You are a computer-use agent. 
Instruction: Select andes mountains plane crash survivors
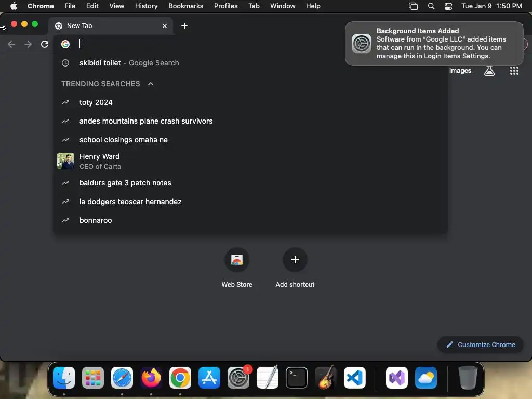[x=250, y=121]
